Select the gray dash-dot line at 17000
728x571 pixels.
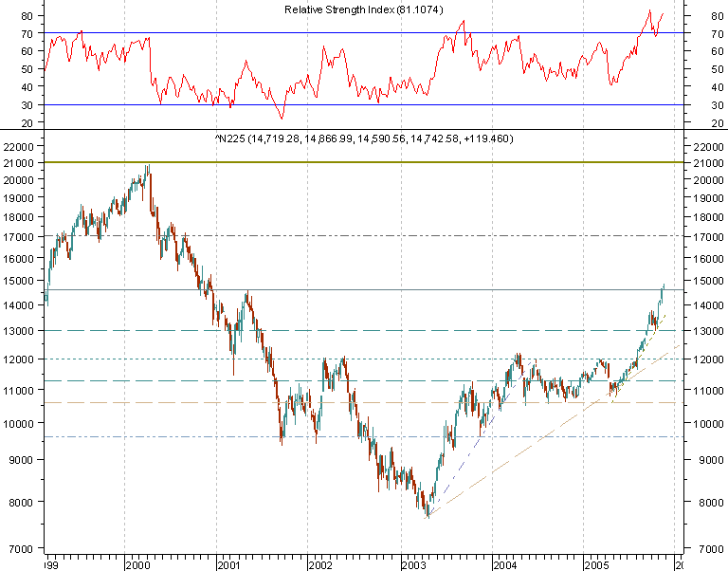coord(364,236)
